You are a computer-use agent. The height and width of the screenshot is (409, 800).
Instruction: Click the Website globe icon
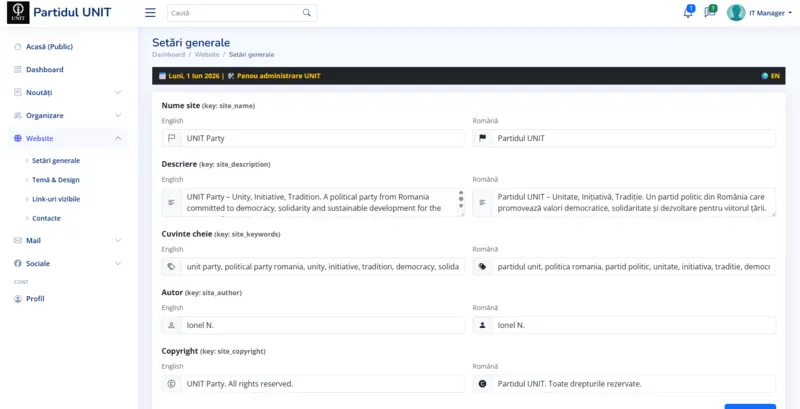tap(18, 138)
